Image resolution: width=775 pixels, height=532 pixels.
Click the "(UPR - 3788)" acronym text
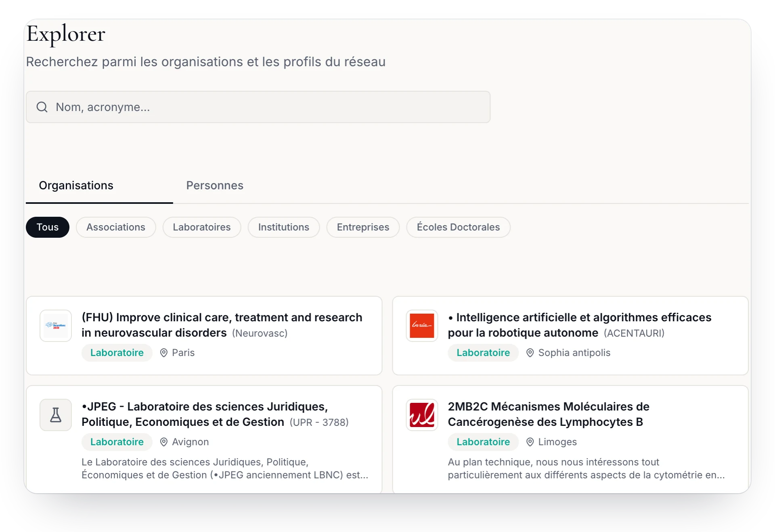point(319,422)
